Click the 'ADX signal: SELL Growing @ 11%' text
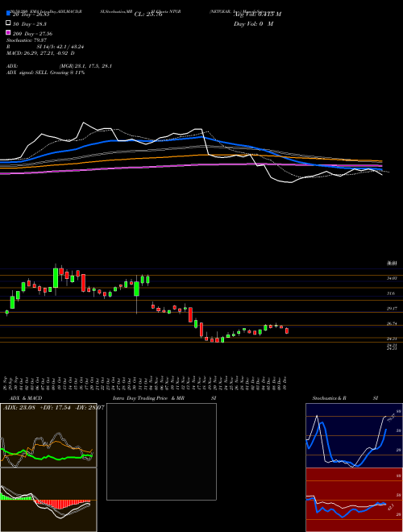Image resolution: width=403 pixels, height=532 pixels. click(x=45, y=73)
